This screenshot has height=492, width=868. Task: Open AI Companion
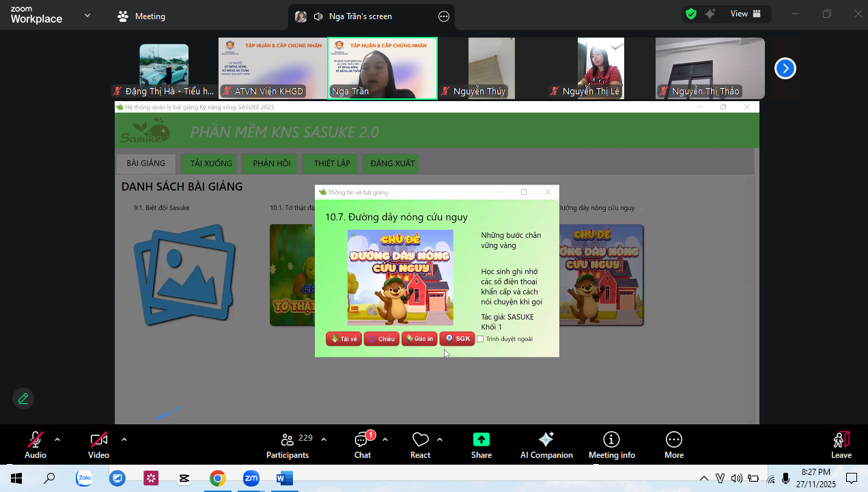click(x=546, y=444)
